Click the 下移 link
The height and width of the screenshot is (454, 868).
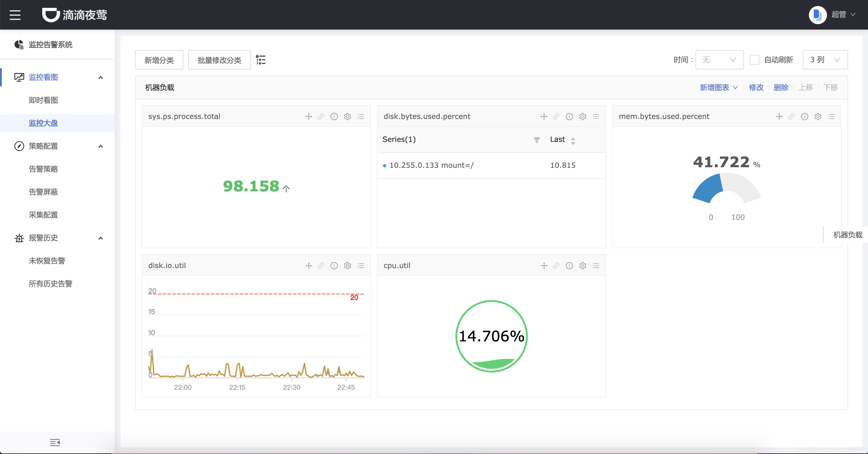tap(830, 88)
